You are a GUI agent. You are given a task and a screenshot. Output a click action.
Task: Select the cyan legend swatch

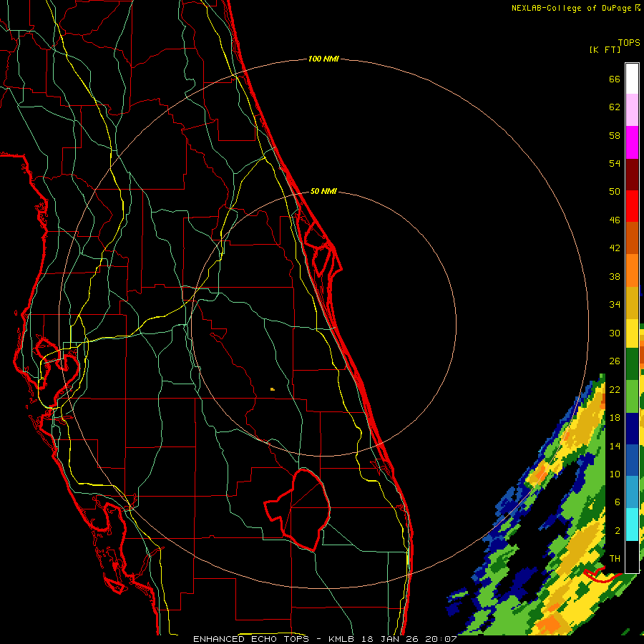(632, 525)
